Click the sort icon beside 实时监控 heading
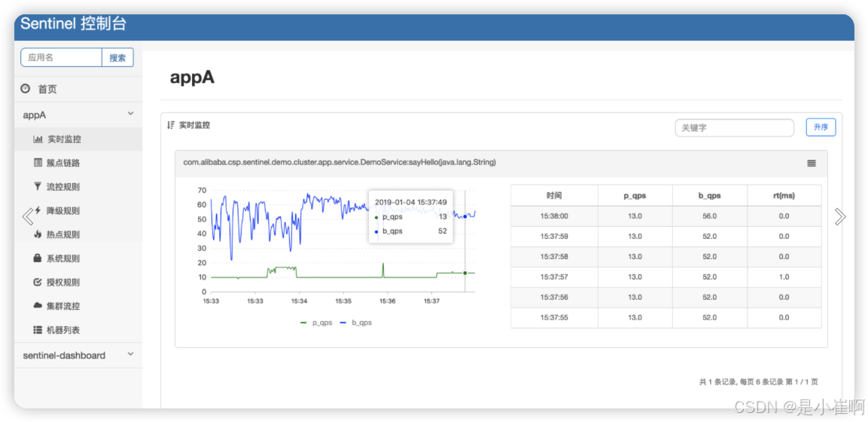This screenshot has height=422, width=868. click(x=170, y=125)
